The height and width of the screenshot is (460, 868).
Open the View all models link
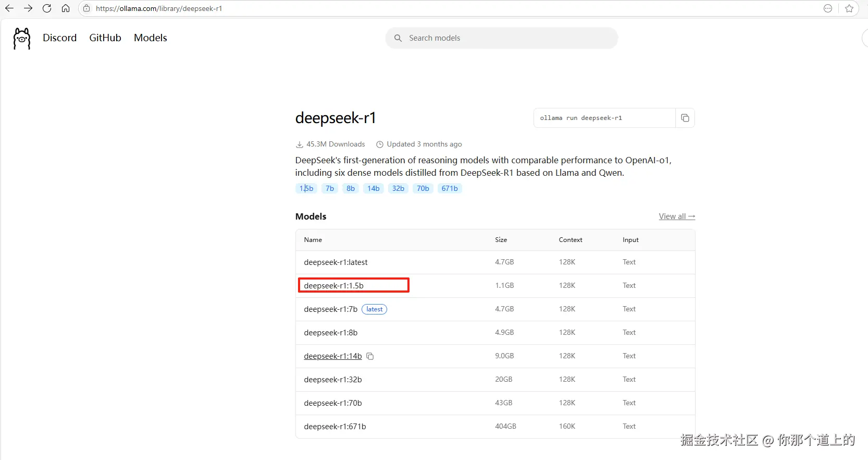pyautogui.click(x=677, y=216)
